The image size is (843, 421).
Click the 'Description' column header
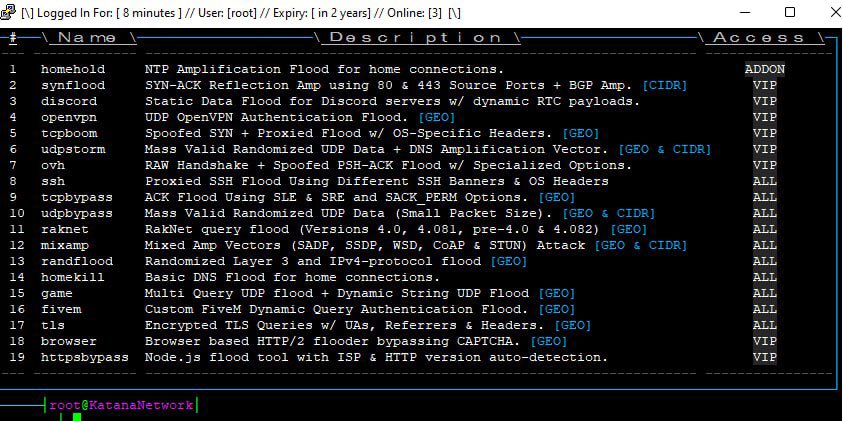(416, 38)
